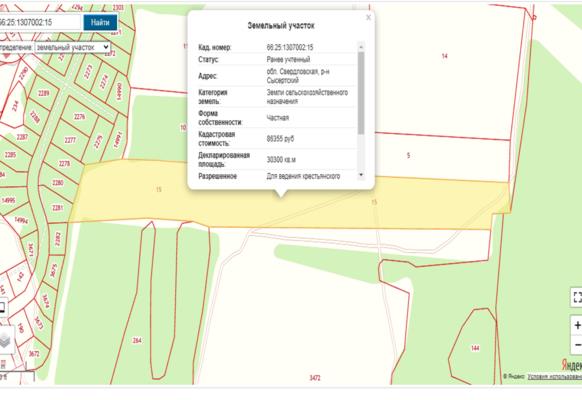Open the Условия использования link
This screenshot has width=582, height=400.
pos(555,376)
